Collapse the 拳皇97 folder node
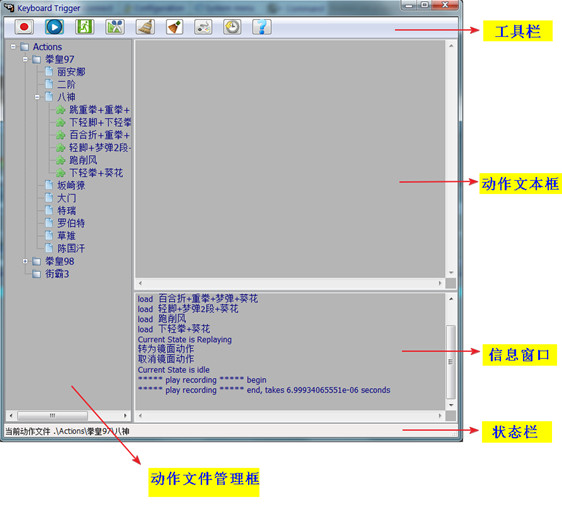The width and height of the screenshot is (562, 513). 25,59
